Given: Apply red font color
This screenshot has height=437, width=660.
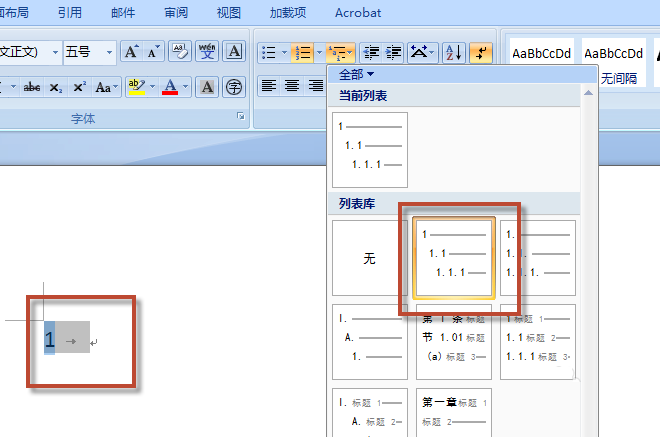Looking at the screenshot, I should 170,87.
